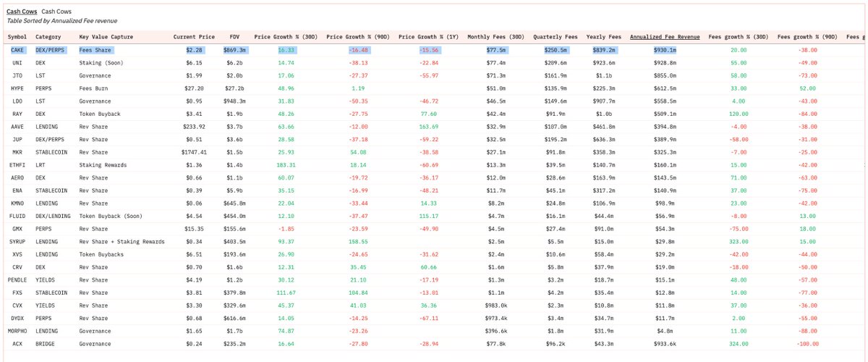Sort by Price Growth % (30D) header
The width and height of the screenshot is (868, 362).
click(285, 37)
